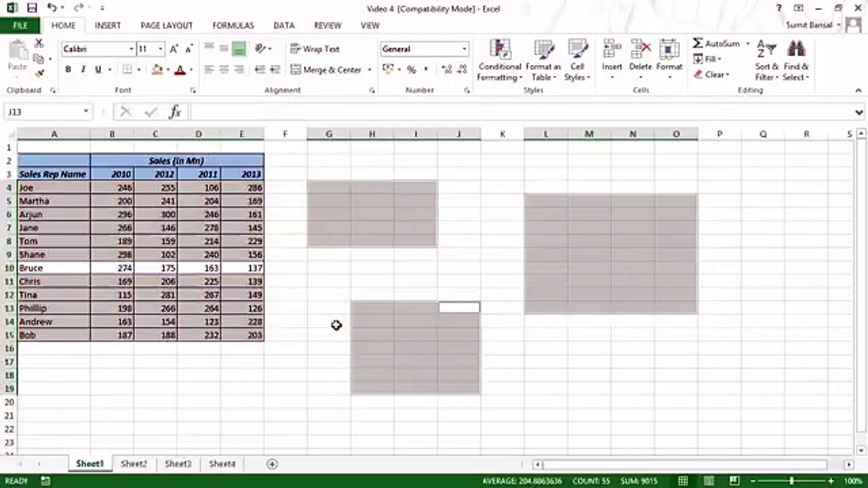
Task: Toggle Align Left
Action: point(209,69)
